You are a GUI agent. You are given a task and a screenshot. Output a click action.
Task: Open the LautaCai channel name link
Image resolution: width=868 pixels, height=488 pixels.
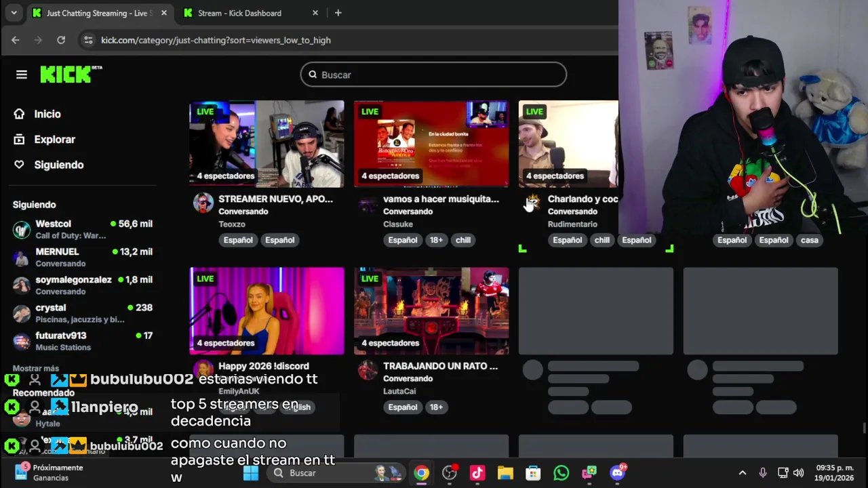[x=399, y=391]
